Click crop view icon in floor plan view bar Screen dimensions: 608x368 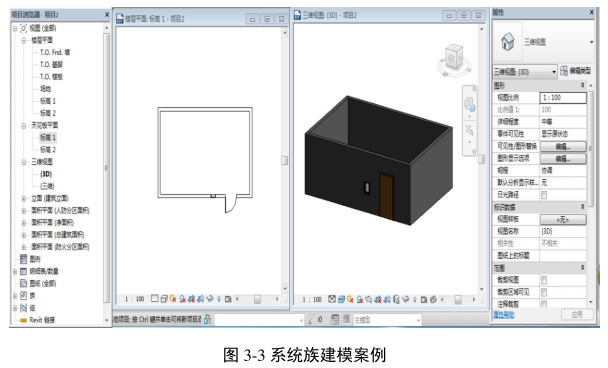coord(192,299)
